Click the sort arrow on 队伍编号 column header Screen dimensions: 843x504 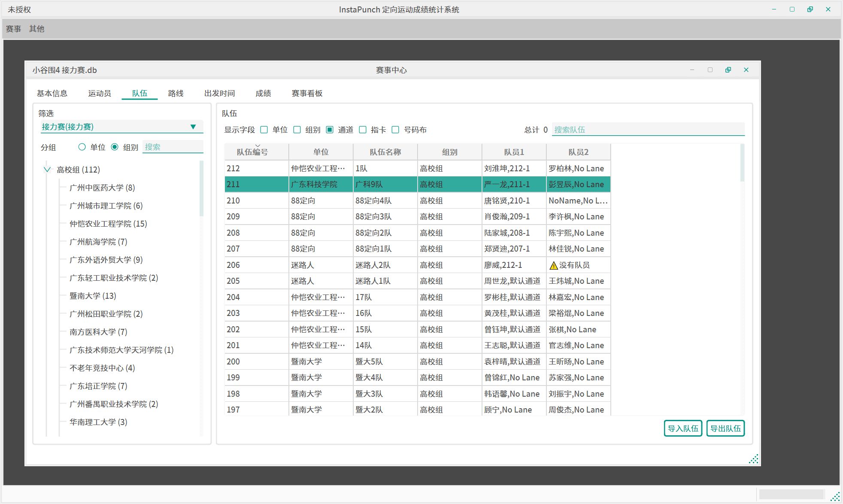(258, 146)
